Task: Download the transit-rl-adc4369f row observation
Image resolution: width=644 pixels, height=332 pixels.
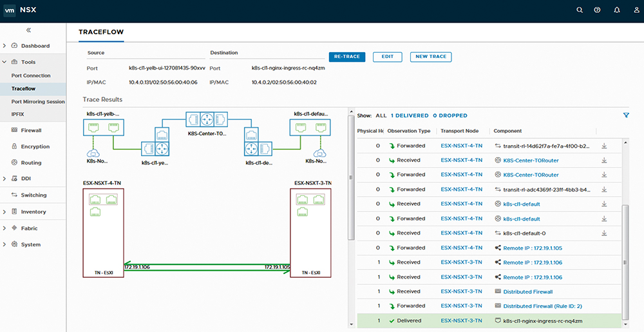Action: point(604,190)
